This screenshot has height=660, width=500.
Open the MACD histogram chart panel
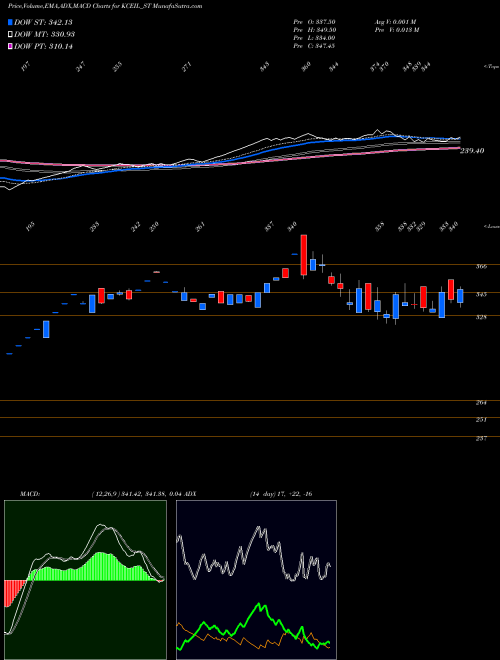pyautogui.click(x=85, y=580)
